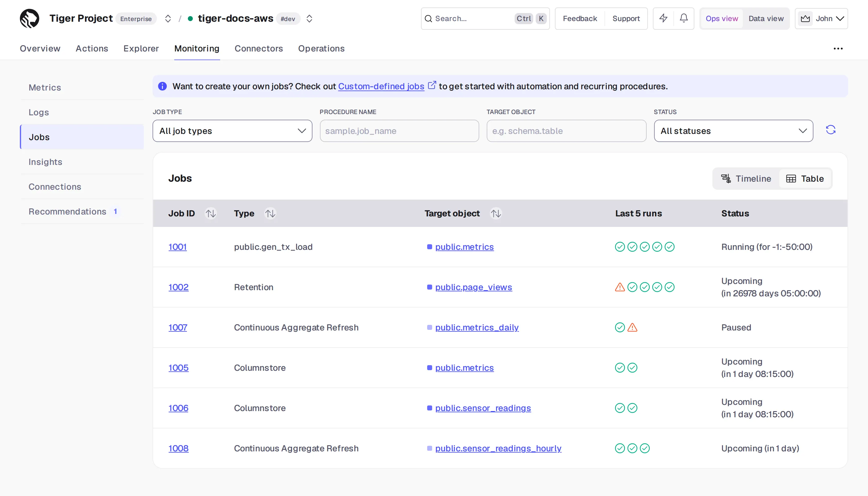The image size is (868, 496).
Task: Click first success run icon for job 1001
Action: 620,247
